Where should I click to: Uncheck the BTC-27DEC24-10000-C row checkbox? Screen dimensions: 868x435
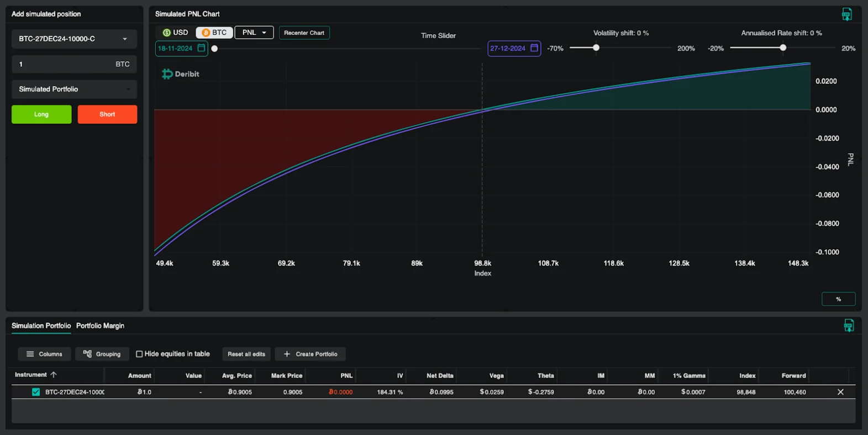[36, 392]
